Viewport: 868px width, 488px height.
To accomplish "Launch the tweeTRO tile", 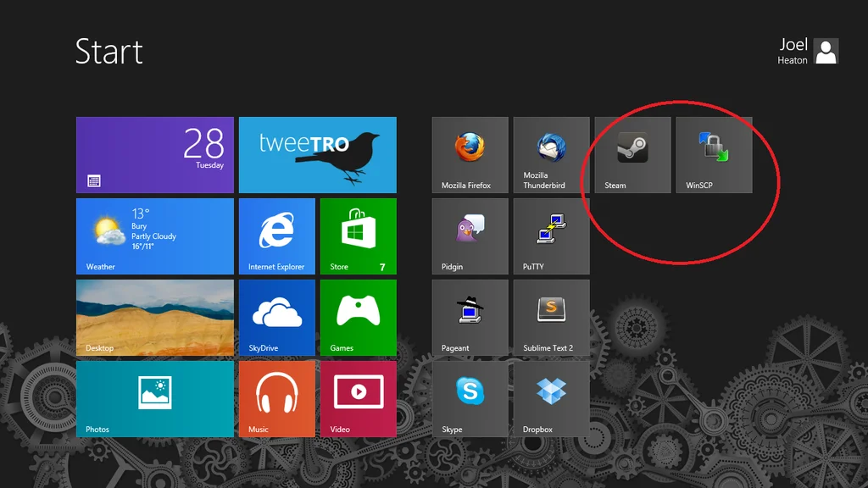I will click(318, 155).
